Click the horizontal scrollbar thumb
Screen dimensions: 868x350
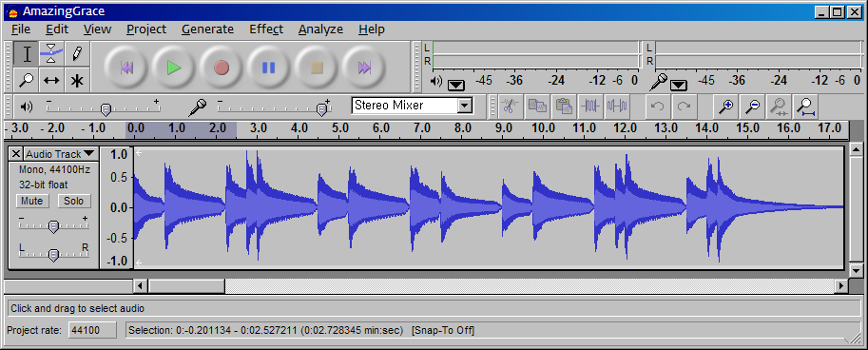[x=186, y=285]
